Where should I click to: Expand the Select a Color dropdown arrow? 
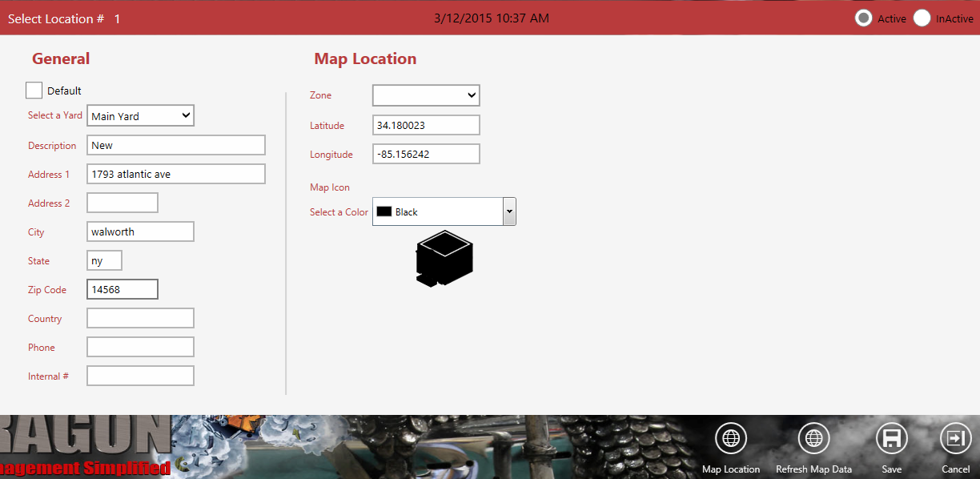509,211
